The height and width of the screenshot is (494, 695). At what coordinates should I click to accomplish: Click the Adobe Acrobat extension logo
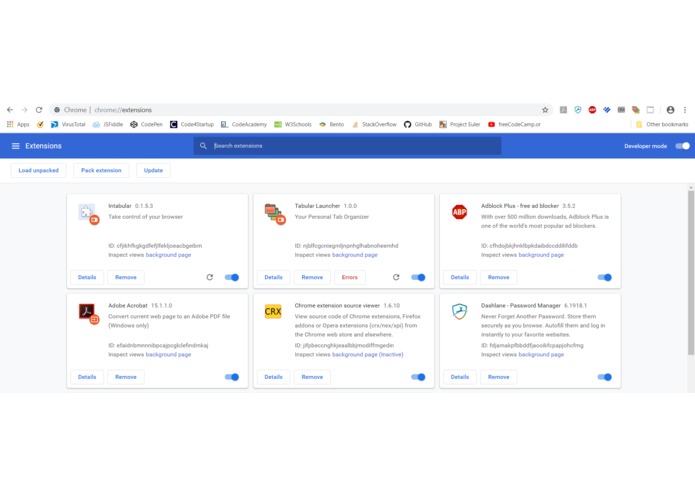pyautogui.click(x=88, y=313)
